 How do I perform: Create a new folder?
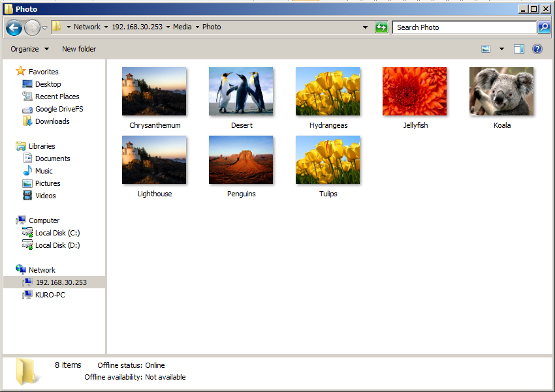pyautogui.click(x=79, y=49)
